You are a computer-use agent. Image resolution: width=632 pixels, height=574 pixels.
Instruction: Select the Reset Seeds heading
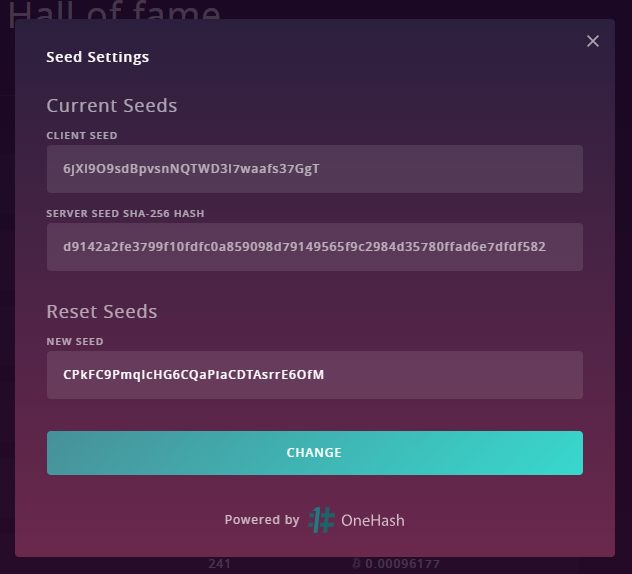[x=102, y=312]
